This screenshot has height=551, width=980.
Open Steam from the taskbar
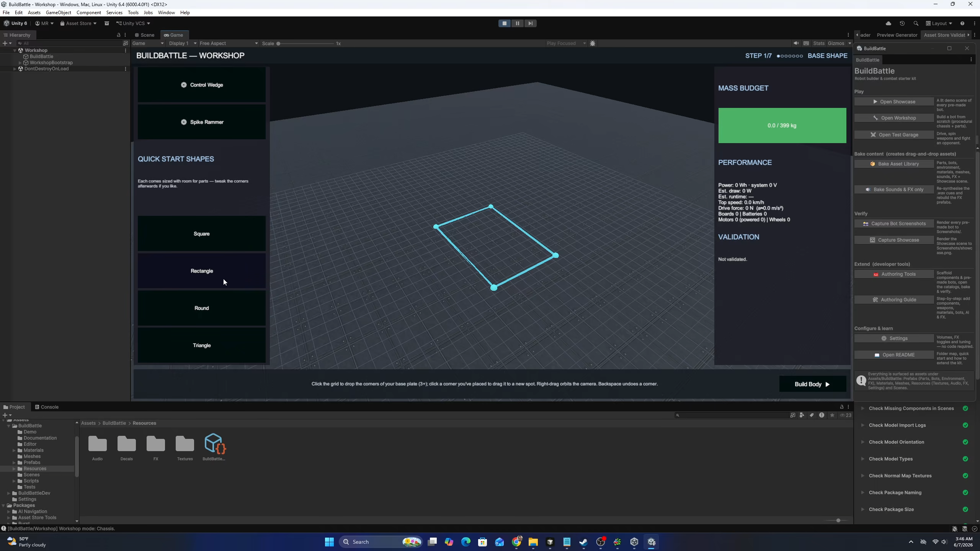[583, 542]
